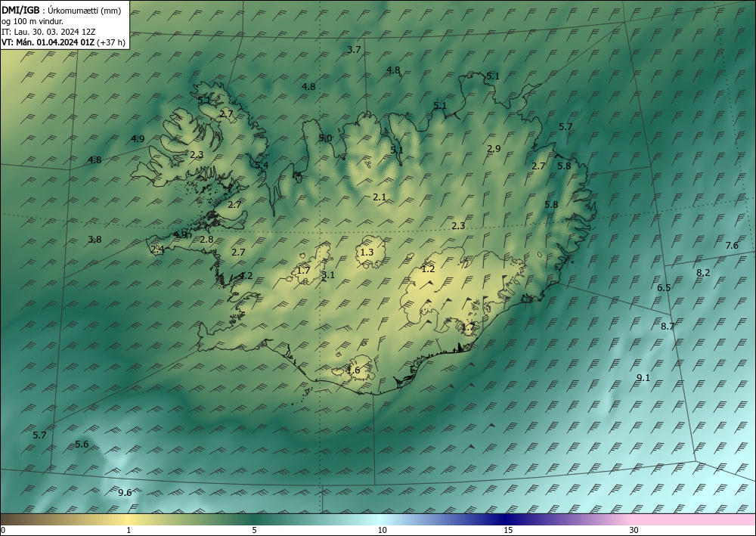Click the 2.8 value label on the map
Image resolution: width=756 pixels, height=536 pixels.
click(207, 239)
